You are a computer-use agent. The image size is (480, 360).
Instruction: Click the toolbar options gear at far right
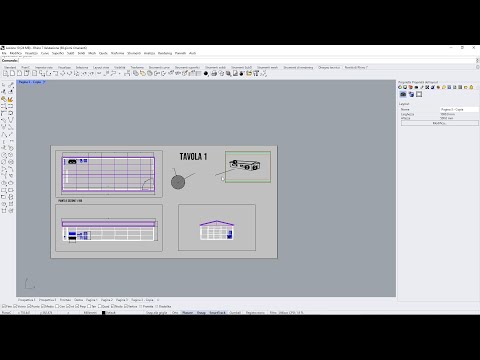478,67
